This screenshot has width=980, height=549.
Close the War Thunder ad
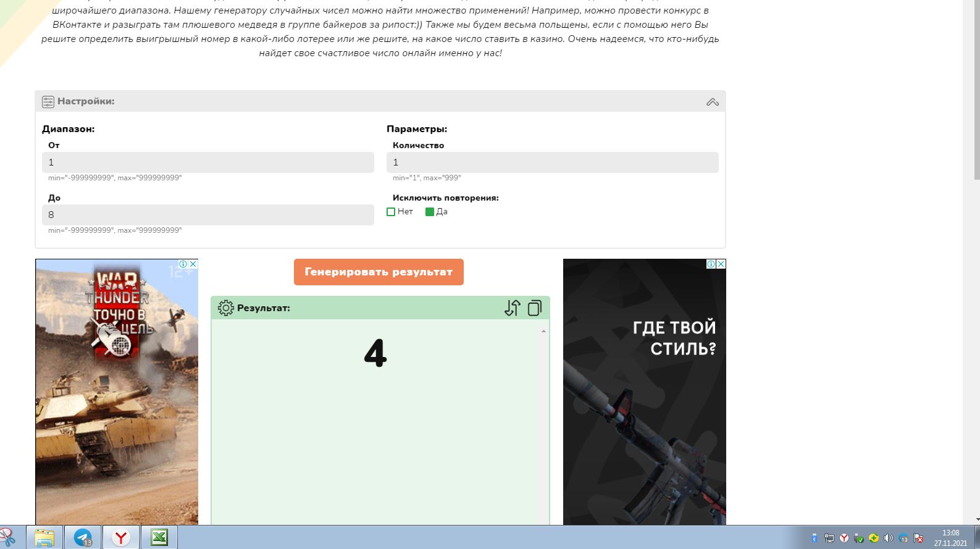193,264
